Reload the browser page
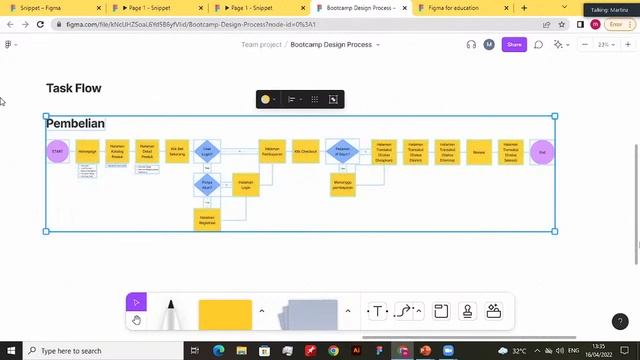640x360 pixels. pyautogui.click(x=40, y=24)
